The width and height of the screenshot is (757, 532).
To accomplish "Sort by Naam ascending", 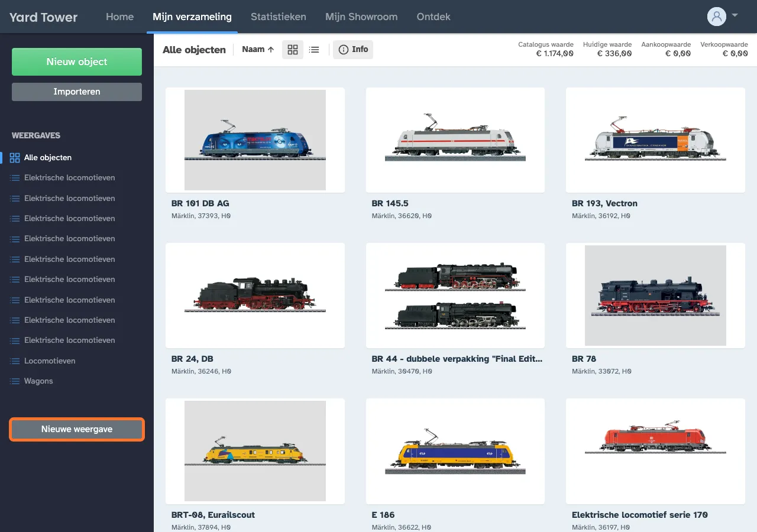I will point(258,50).
